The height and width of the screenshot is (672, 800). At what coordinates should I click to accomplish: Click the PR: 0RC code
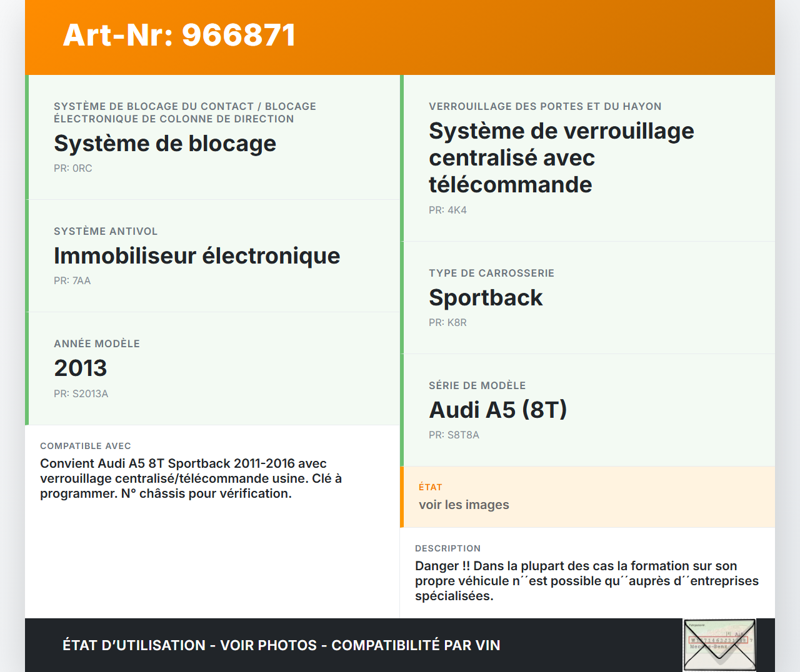tap(72, 168)
